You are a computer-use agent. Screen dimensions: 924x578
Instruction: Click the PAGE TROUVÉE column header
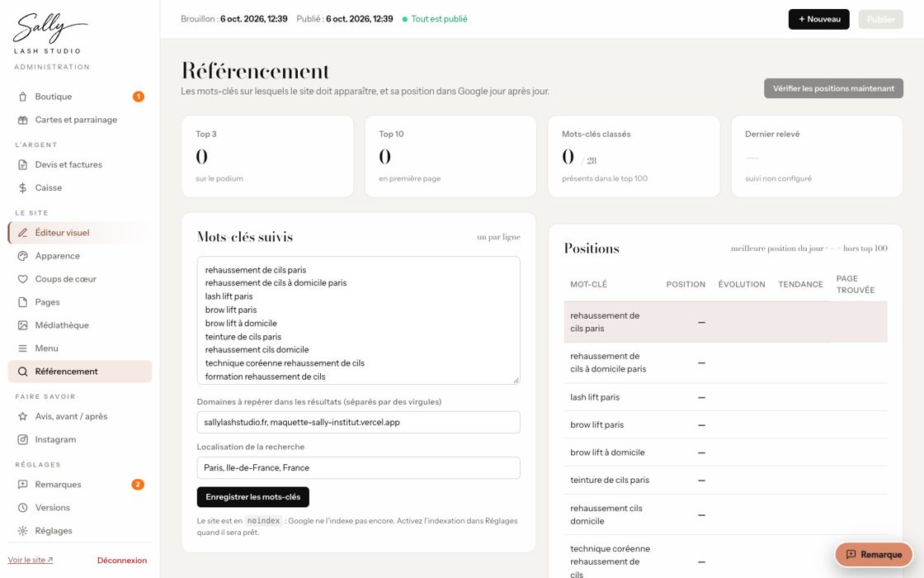point(855,284)
